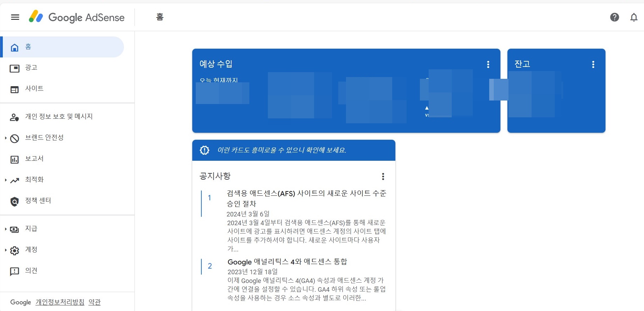Click the 광고 ads icon
Screen dimensions: 644x311
14,68
